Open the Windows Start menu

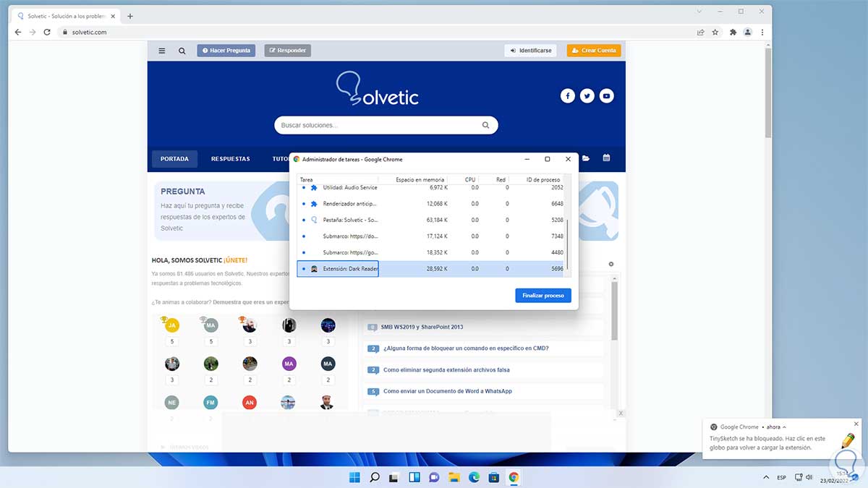point(354,477)
